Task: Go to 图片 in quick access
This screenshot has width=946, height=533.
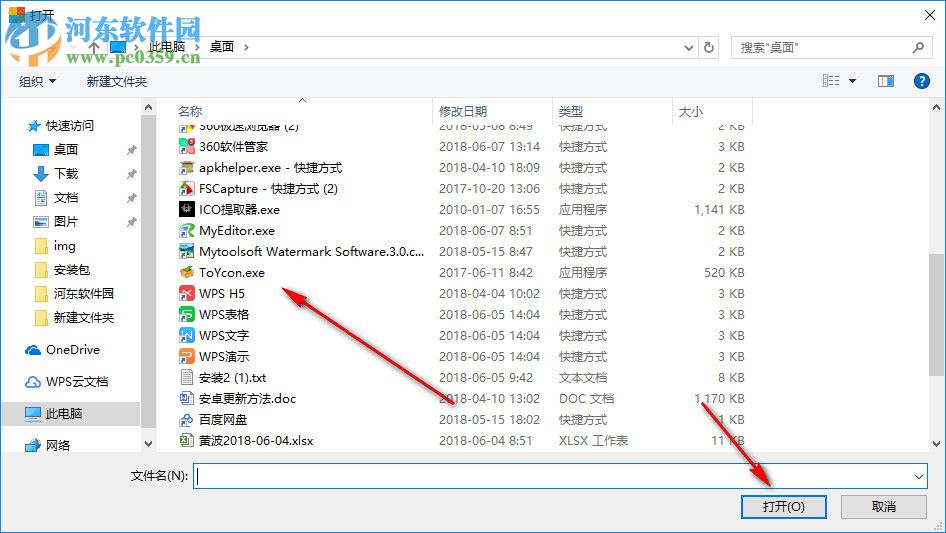Action: pos(55,222)
